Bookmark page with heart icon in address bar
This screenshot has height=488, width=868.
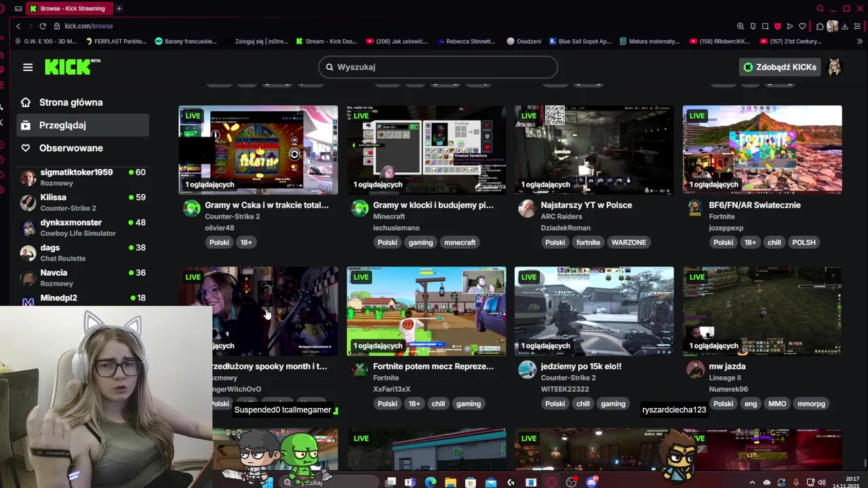pyautogui.click(x=802, y=26)
